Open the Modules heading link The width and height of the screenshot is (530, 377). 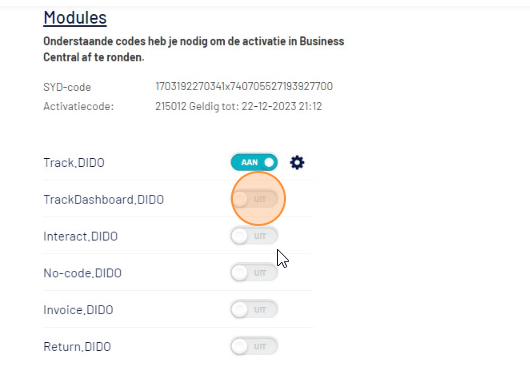pyautogui.click(x=75, y=18)
